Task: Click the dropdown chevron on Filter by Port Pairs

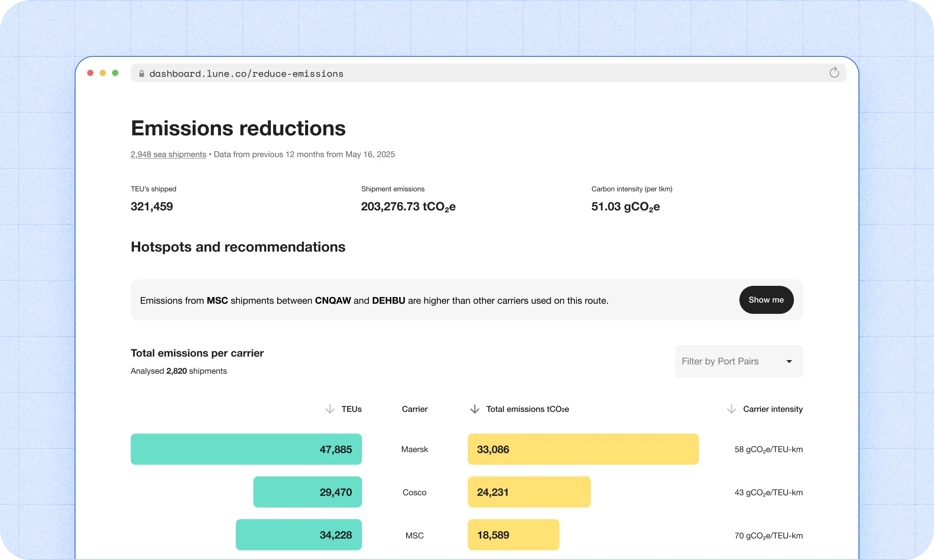Action: click(788, 361)
